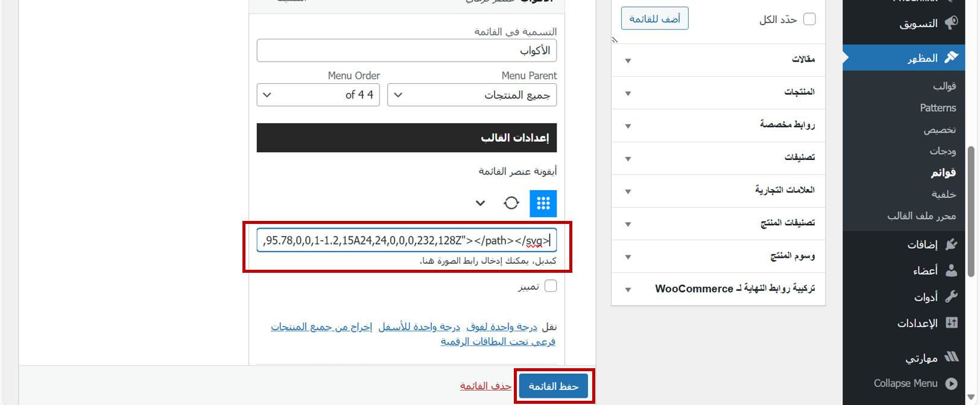Click the Plugins plug icon in sidebar
980x405 pixels.
pyautogui.click(x=951, y=244)
